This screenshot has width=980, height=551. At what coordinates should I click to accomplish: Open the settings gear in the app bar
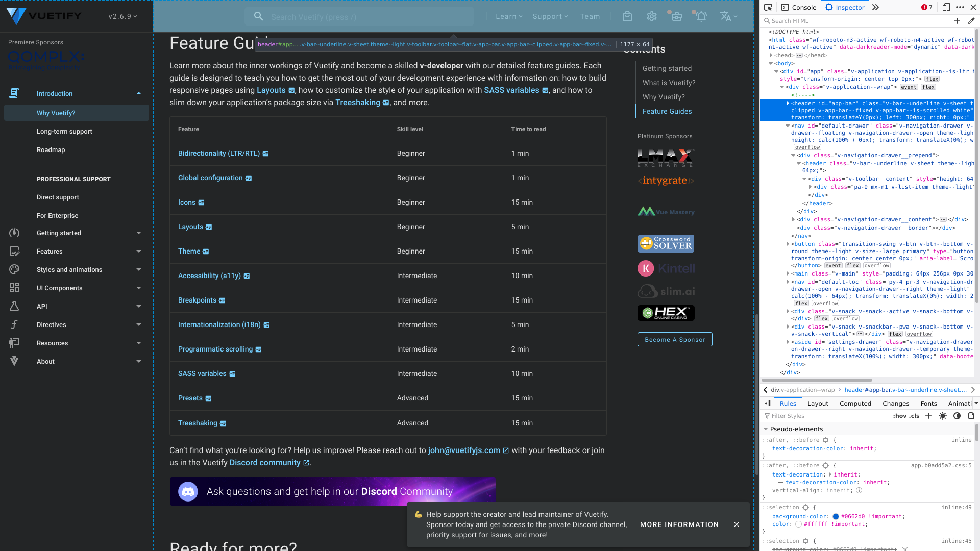pos(652,16)
